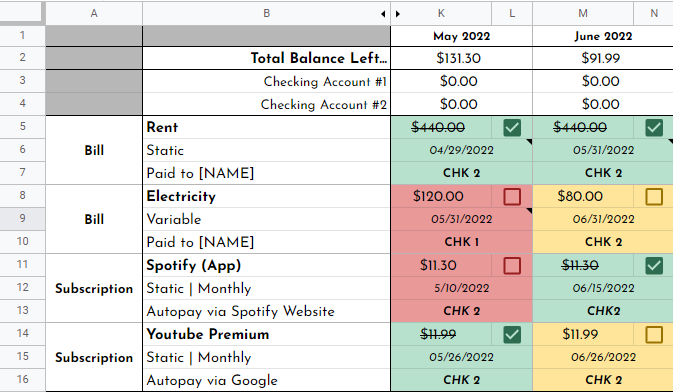Image resolution: width=673 pixels, height=392 pixels.
Task: Uncheck the May 2022 Youtube Premium checkbox
Action: click(512, 334)
